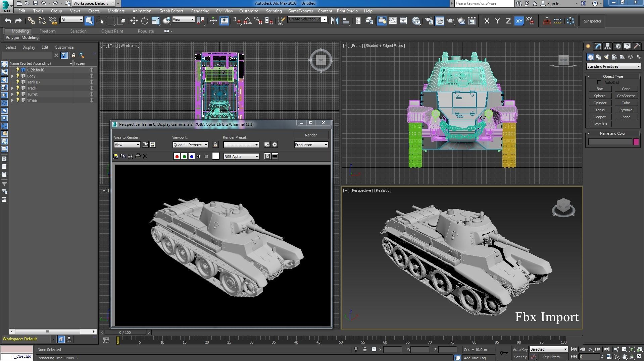This screenshot has height=361, width=644.
Task: Toggle Set Key mode
Action: (520, 357)
